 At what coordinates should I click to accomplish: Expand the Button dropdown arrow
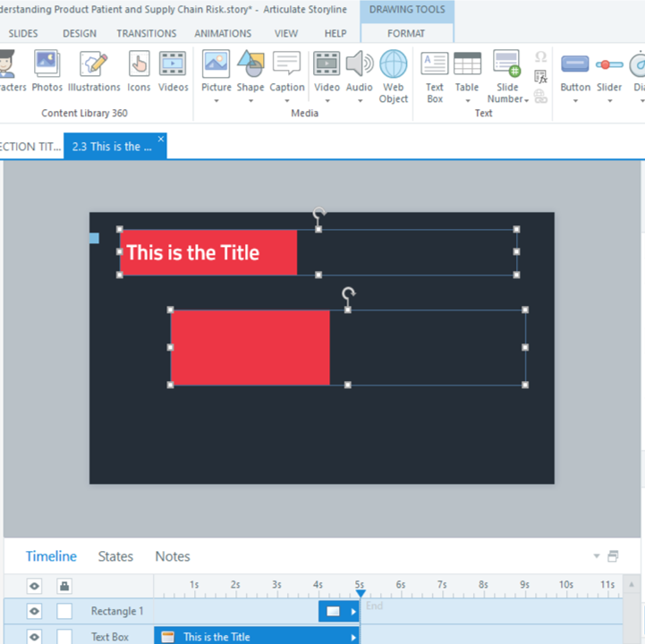575,101
